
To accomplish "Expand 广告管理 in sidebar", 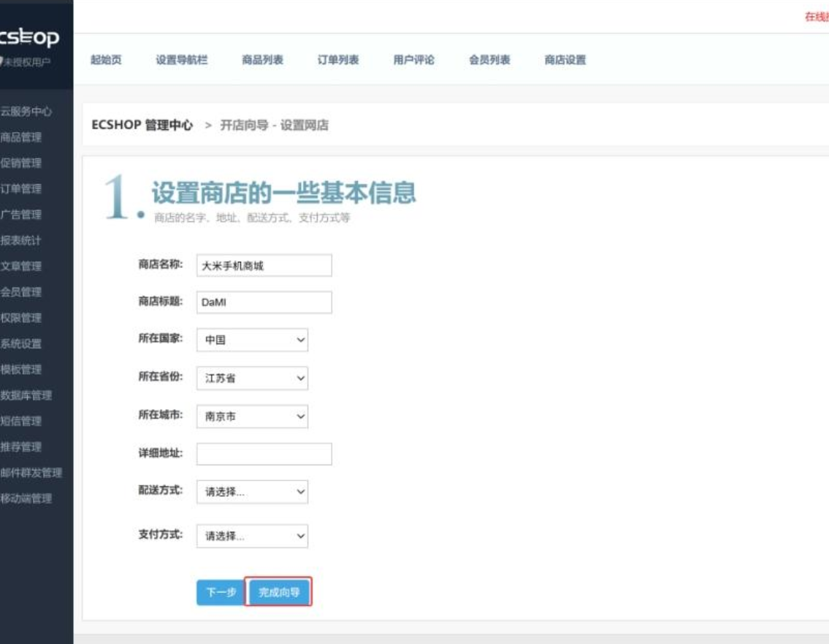I will click(x=21, y=215).
